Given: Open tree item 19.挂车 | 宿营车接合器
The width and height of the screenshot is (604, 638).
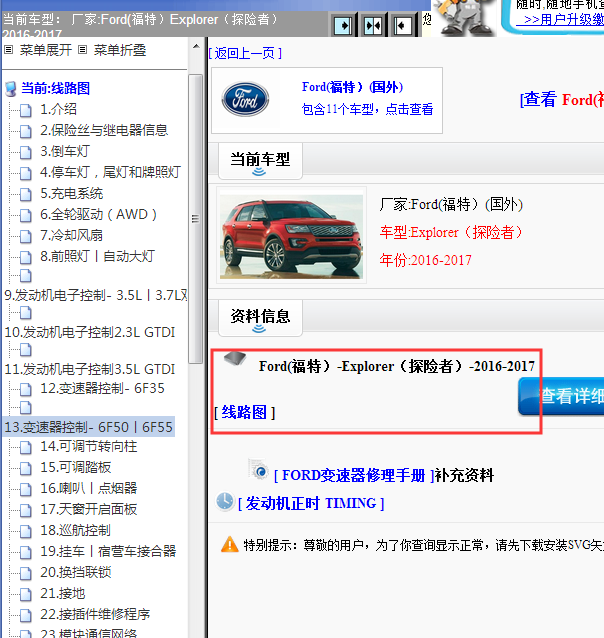Looking at the screenshot, I should [x=108, y=551].
